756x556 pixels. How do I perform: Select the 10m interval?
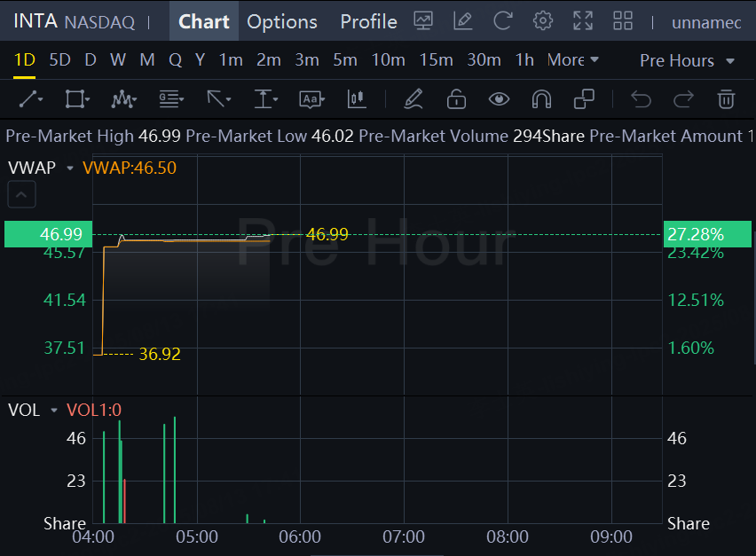pyautogui.click(x=388, y=60)
